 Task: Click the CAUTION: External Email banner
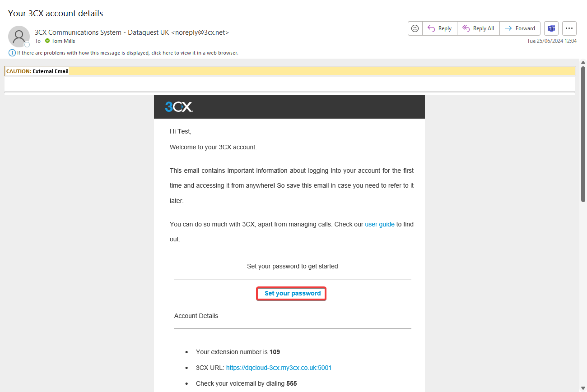pyautogui.click(x=290, y=71)
